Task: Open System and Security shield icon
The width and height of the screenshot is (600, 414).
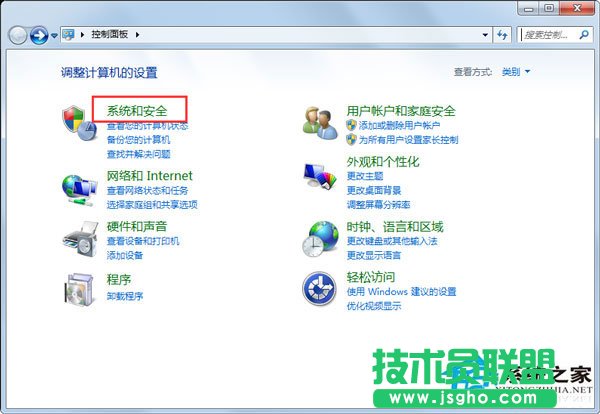Action: [x=79, y=122]
